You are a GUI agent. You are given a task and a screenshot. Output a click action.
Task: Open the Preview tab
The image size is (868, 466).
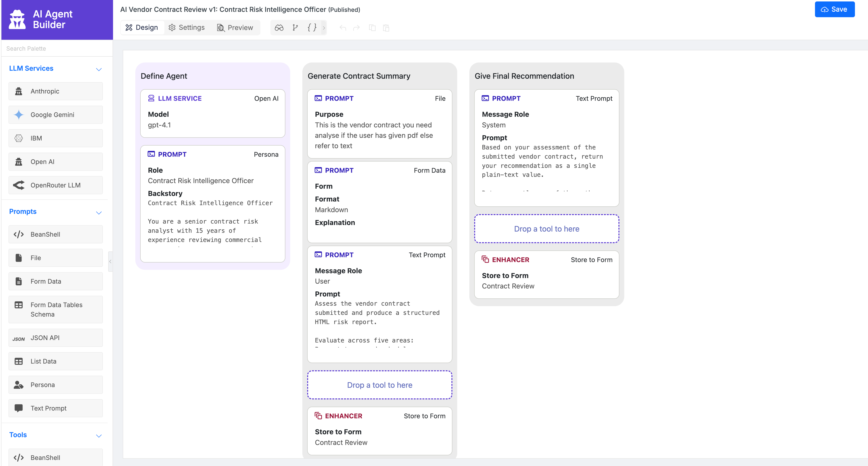pos(235,28)
